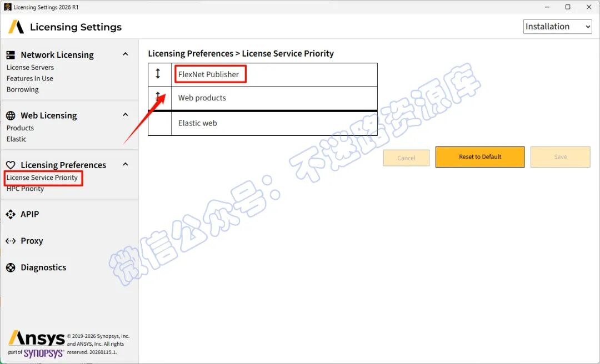Close the Licensing Settings window
Viewport: 600px width, 364px height.
coord(589,7)
